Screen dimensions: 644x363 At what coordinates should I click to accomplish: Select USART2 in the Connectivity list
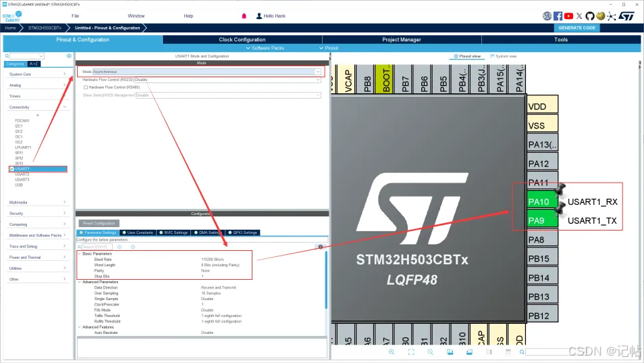[22, 174]
